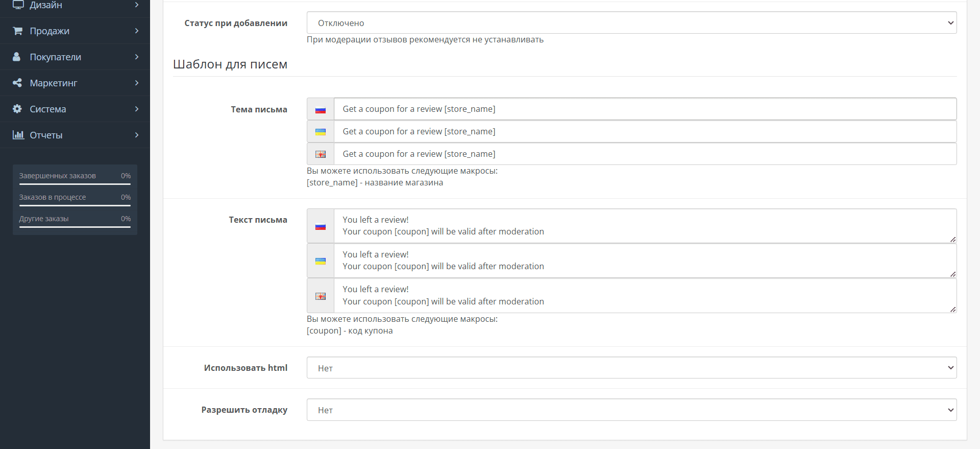Click the Russian email subject input field

(645, 109)
